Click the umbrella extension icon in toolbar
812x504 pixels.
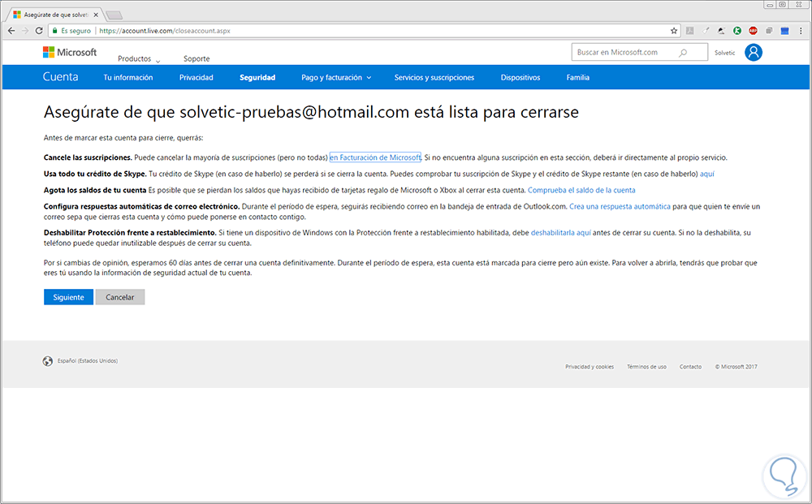[721, 31]
